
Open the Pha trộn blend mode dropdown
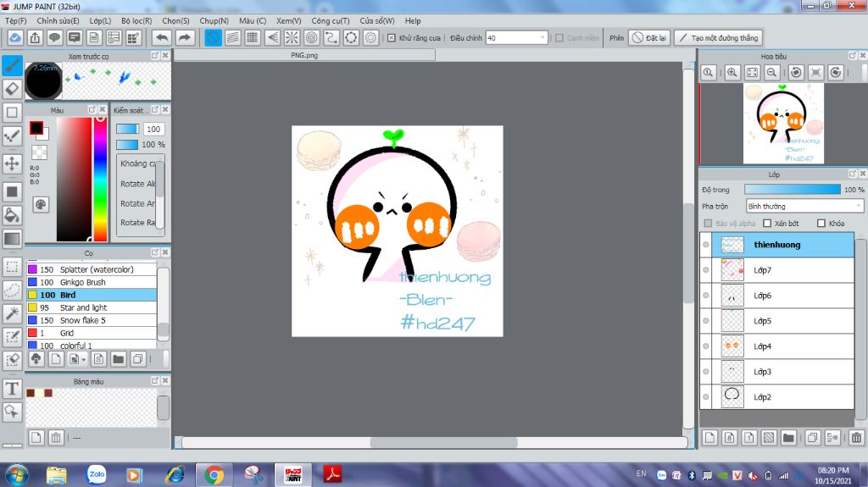(x=804, y=206)
